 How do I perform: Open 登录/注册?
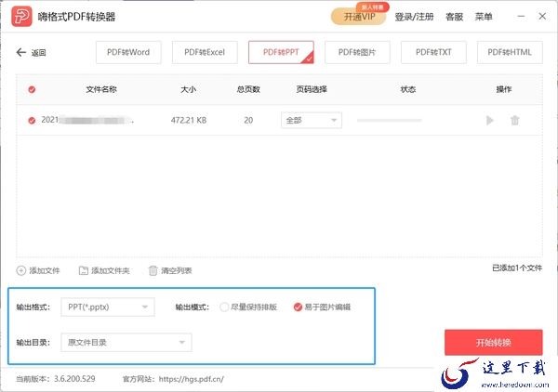click(414, 17)
